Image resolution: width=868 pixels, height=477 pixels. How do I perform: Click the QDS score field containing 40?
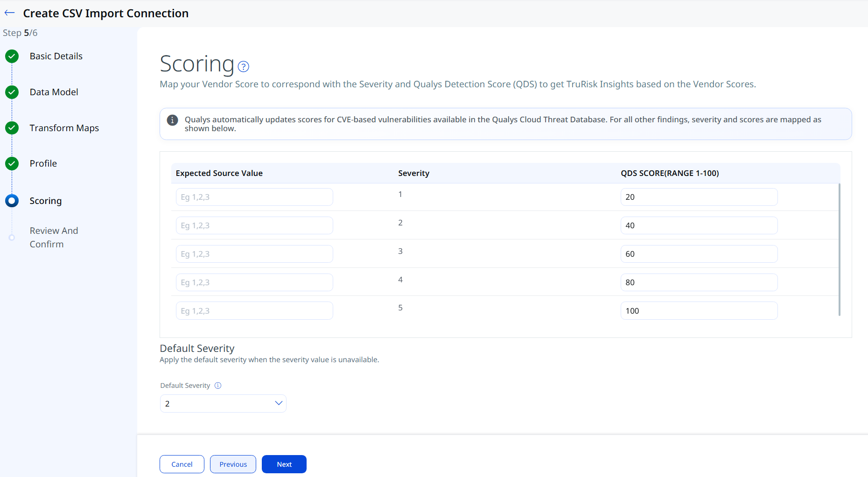coord(699,225)
